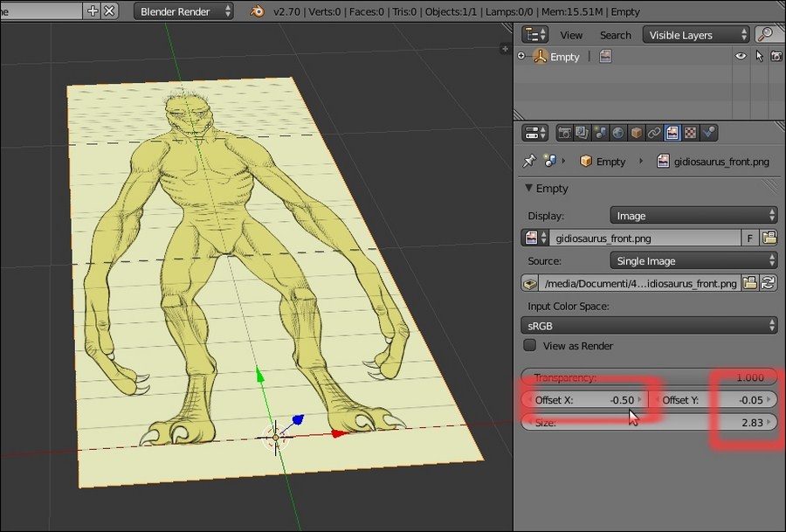Viewport: 786px width, 532px height.
Task: Add a new scene with the plus button
Action: pyautogui.click(x=93, y=11)
